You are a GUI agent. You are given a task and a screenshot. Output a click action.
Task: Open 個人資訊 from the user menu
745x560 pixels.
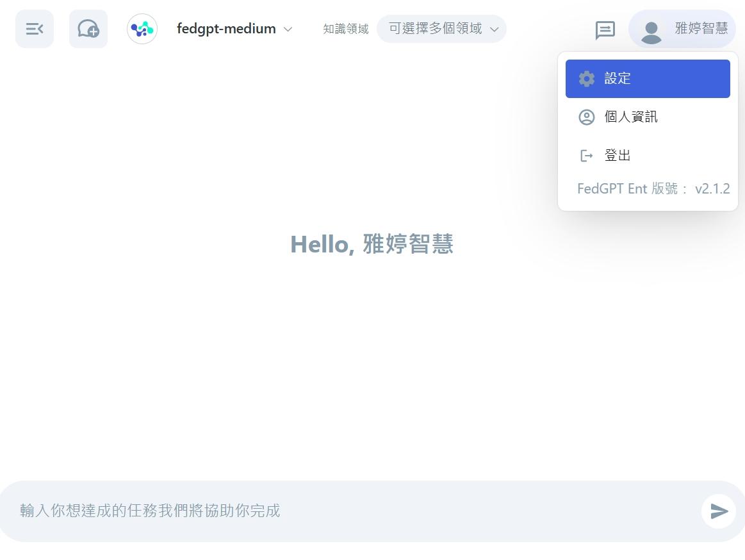648,117
